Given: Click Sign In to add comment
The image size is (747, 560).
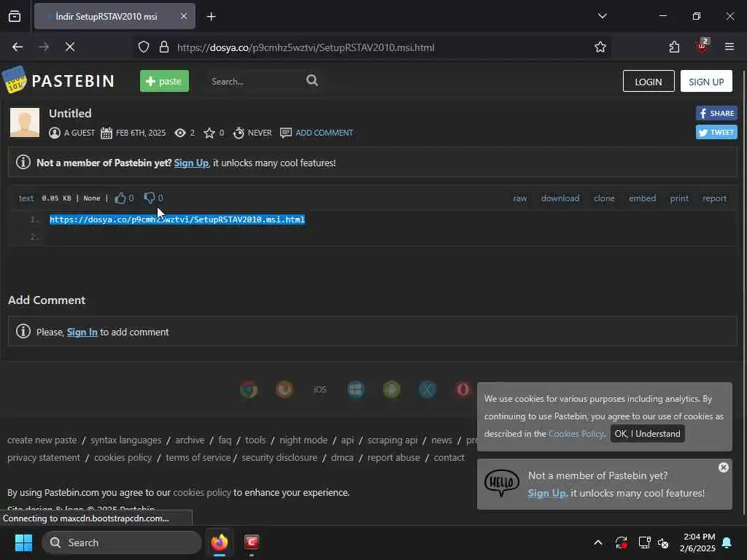Looking at the screenshot, I should coord(82,332).
